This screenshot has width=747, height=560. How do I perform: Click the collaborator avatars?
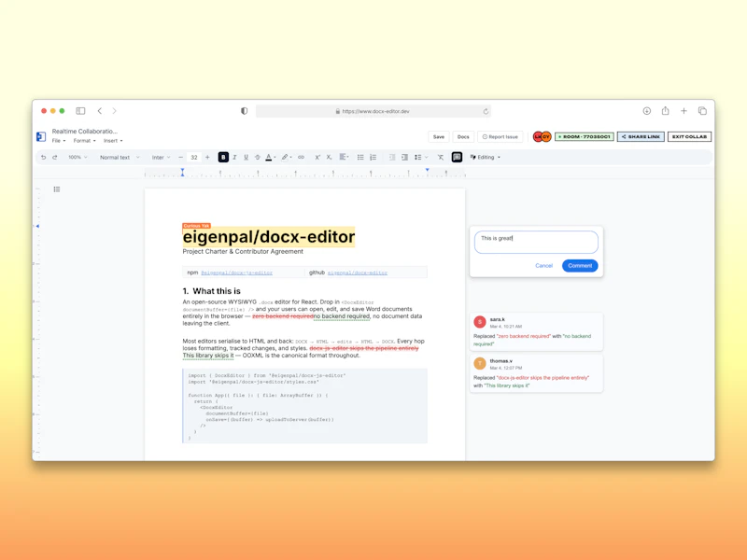point(543,136)
